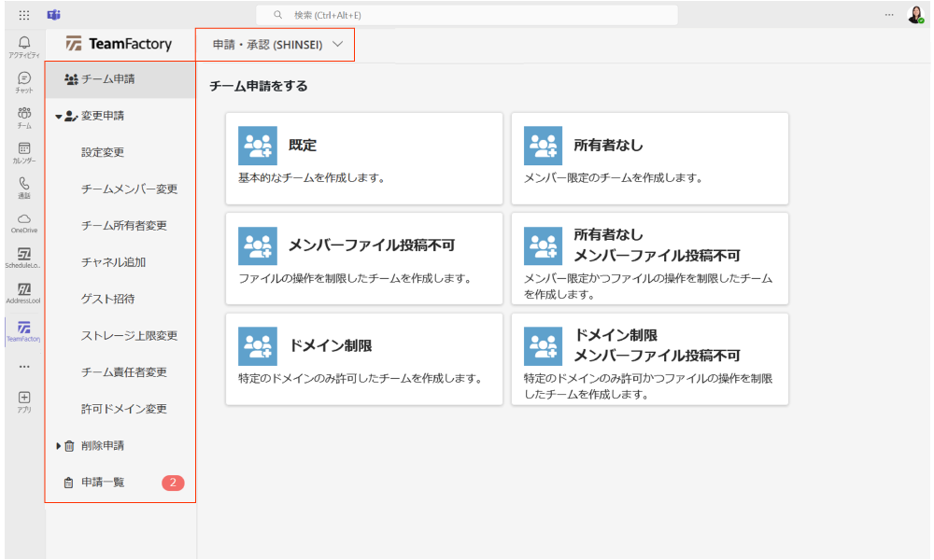Choose the 既定 team template card
934x560 pixels.
point(364,159)
